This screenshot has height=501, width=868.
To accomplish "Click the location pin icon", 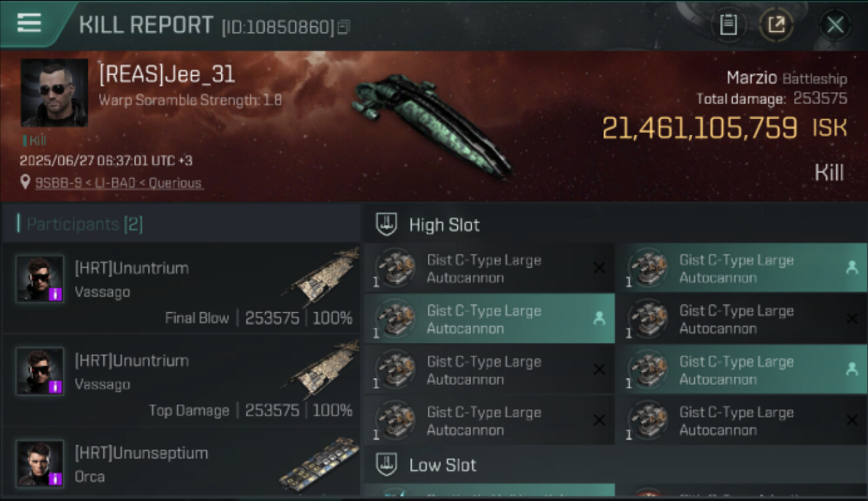I will point(25,182).
